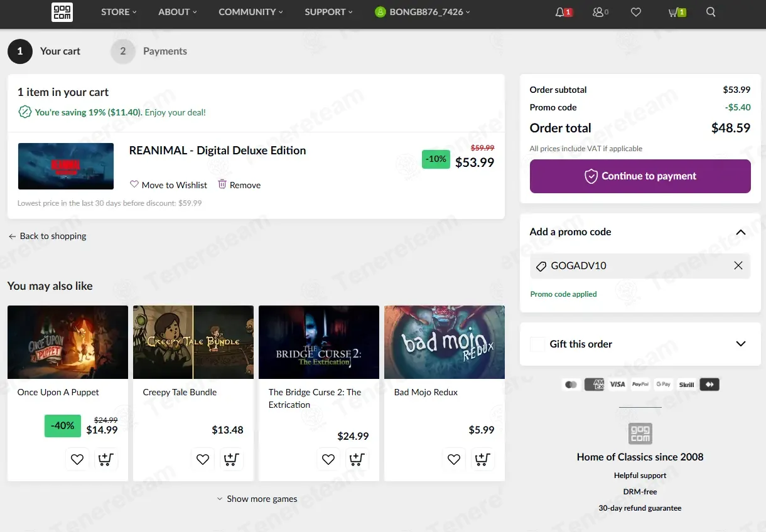Click Back to shopping link

coord(48,236)
